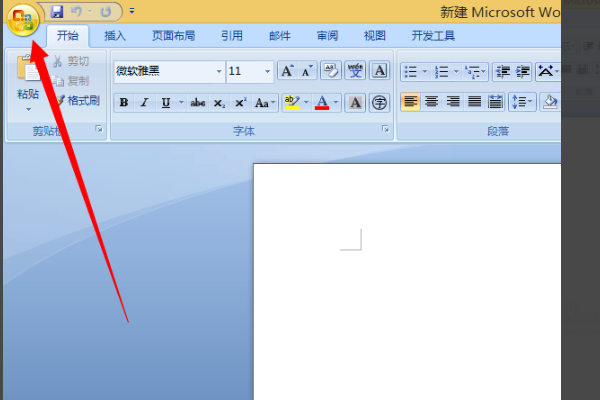
Task: Click the 复制 copy button
Action: coord(70,81)
